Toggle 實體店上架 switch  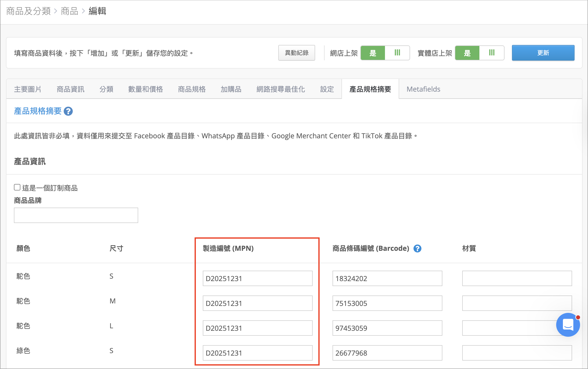pyautogui.click(x=479, y=53)
